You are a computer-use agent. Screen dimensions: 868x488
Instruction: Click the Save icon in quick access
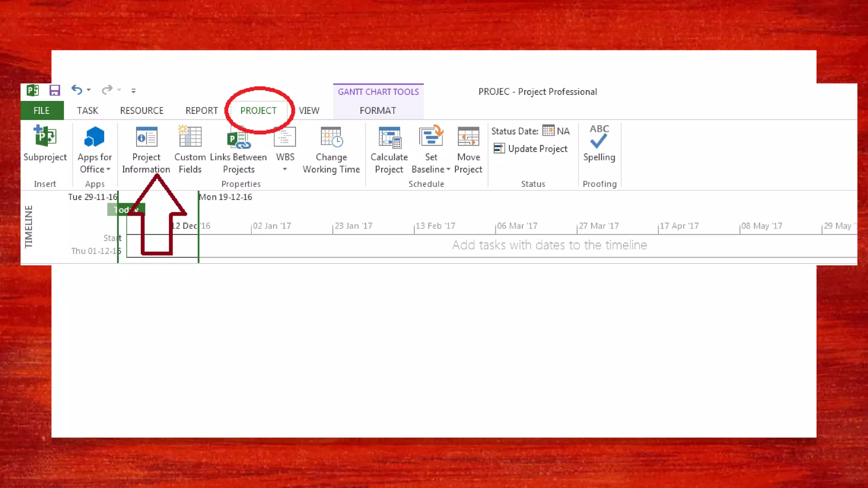[55, 90]
